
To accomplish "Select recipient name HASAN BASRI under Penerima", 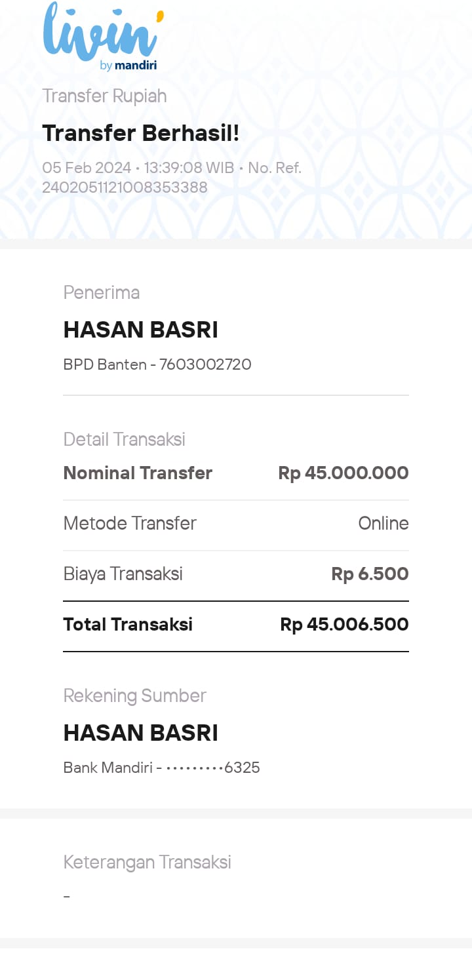I will tap(140, 330).
